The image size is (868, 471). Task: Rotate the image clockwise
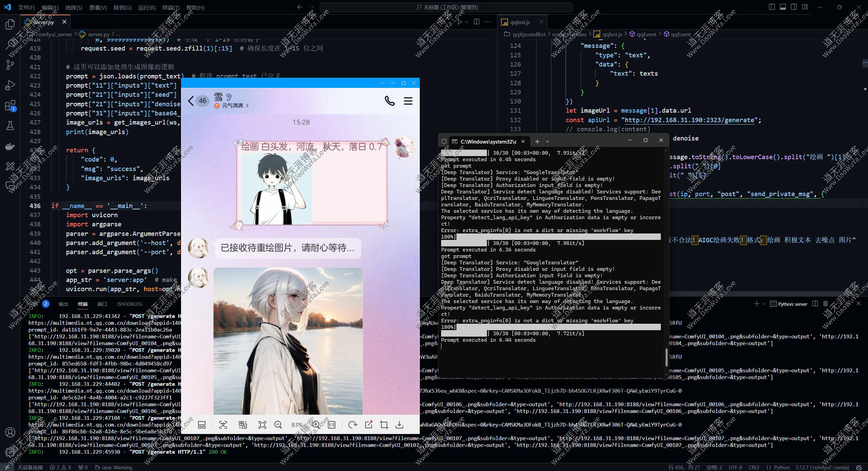353,425
